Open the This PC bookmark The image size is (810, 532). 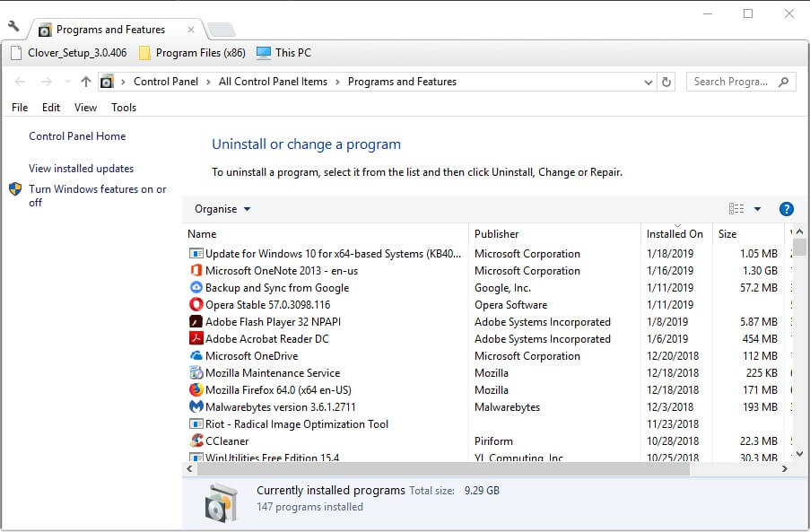tap(284, 53)
